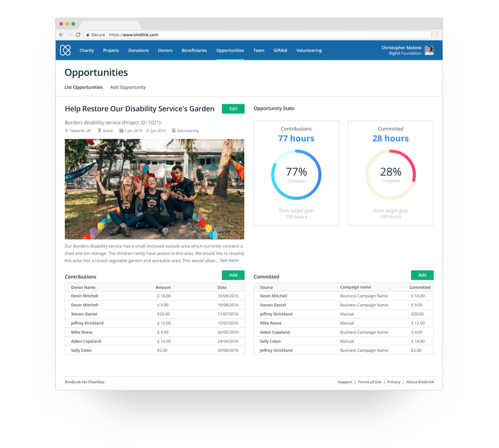Screen dimensions: 499x448
Task: Click the browser tab in title bar
Action: tap(109, 25)
